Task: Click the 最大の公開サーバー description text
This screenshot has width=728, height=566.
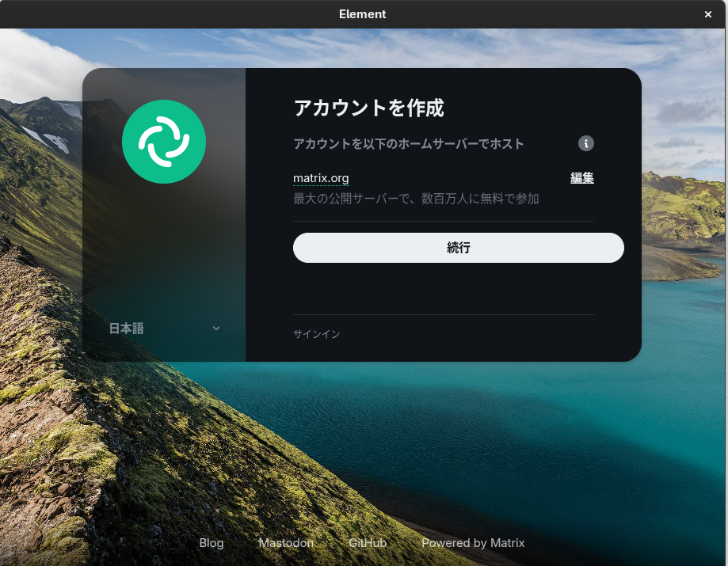Action: 416,199
